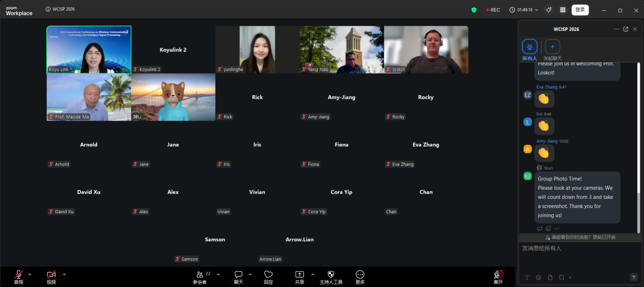Click the green encryption shield icon

(x=474, y=10)
